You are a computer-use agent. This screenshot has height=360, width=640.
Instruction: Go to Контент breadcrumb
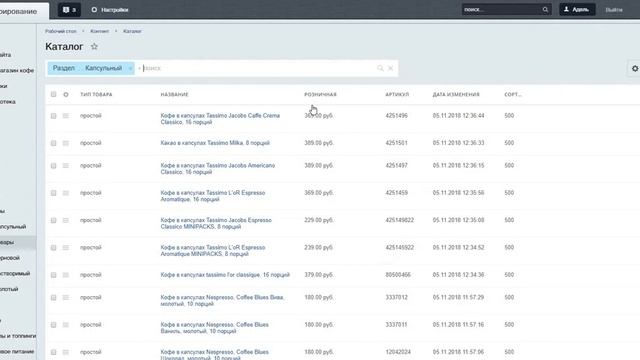point(100,31)
